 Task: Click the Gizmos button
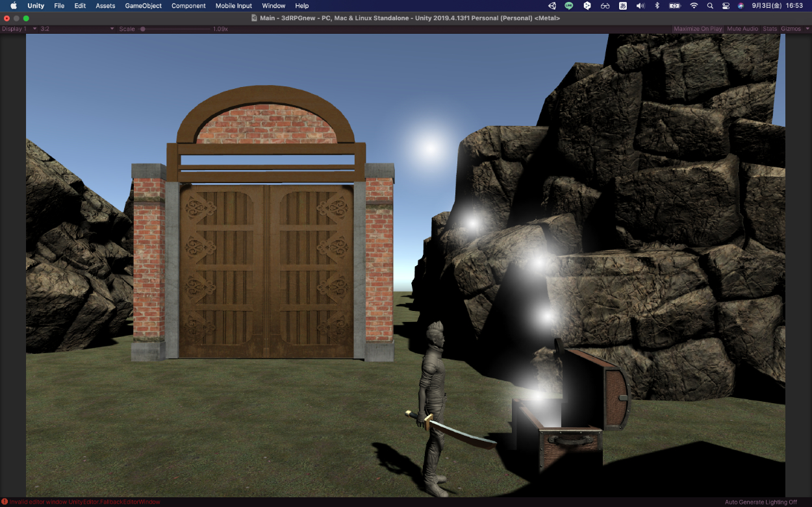pos(791,29)
